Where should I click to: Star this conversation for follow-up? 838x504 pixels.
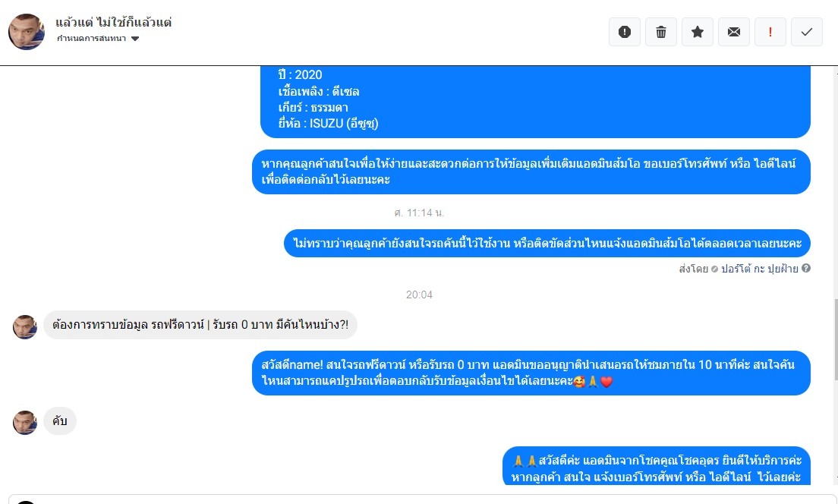pos(697,32)
